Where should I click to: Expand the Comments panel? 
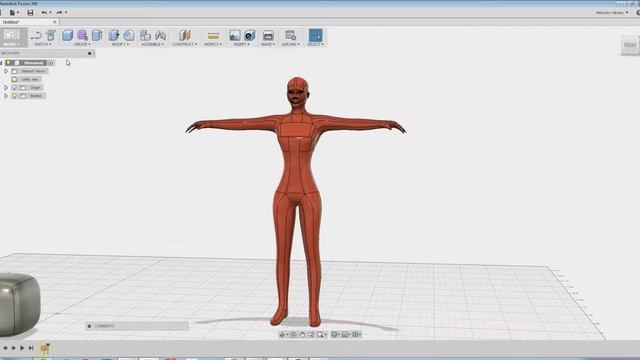point(89,326)
